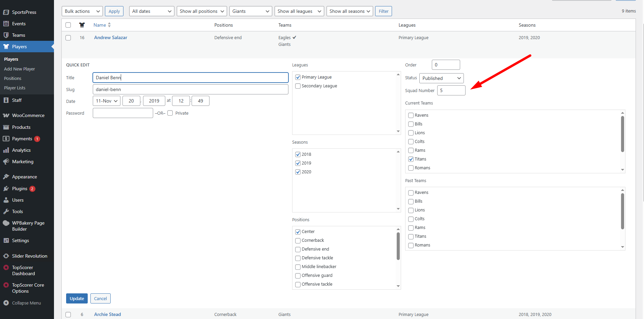Screen dimensions: 644x319
Task: Click the Payments dollar icon
Action: [x=6, y=139]
